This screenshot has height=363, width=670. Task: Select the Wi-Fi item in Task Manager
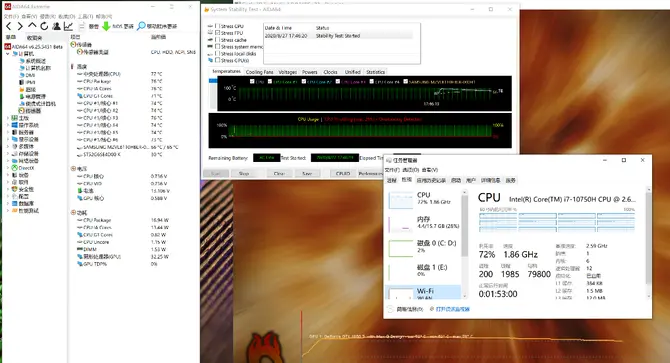423,293
